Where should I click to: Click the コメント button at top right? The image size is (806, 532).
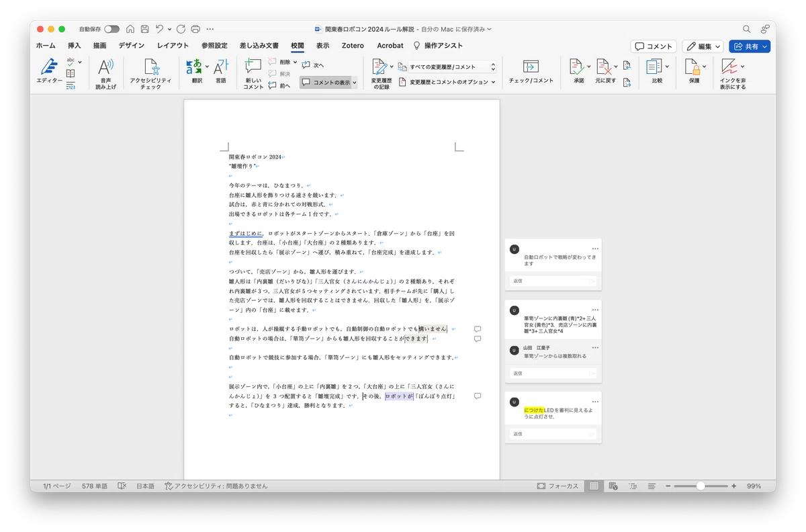(x=654, y=46)
